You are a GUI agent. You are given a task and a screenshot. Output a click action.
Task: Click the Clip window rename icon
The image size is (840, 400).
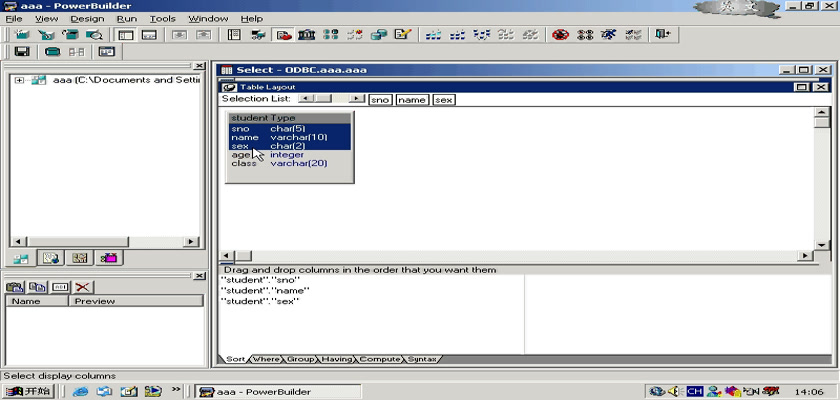[x=60, y=287]
